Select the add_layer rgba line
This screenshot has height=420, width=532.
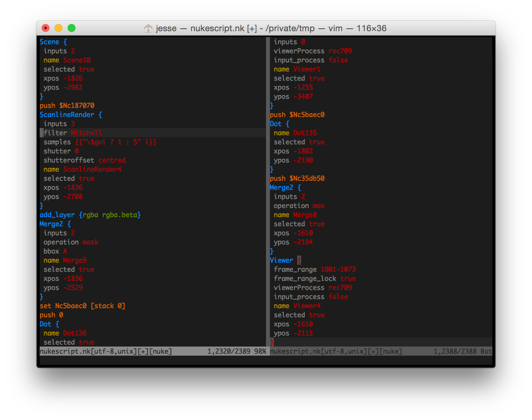(89, 215)
